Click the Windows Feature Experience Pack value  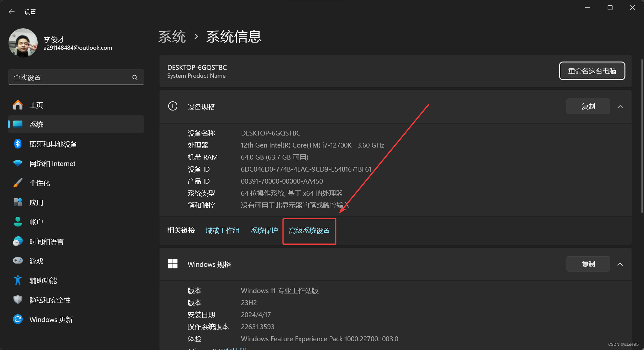pyautogui.click(x=319, y=339)
